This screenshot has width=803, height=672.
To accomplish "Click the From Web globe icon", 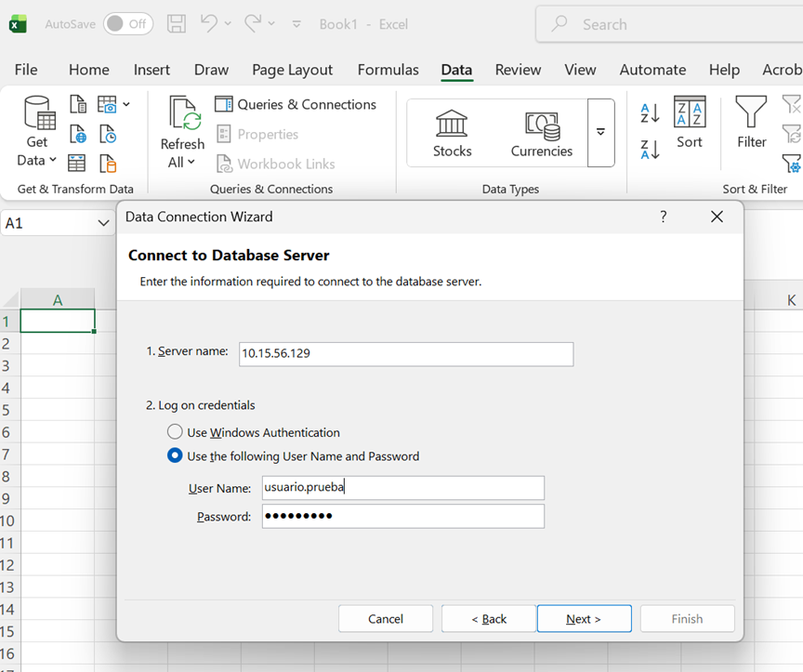I will click(78, 134).
